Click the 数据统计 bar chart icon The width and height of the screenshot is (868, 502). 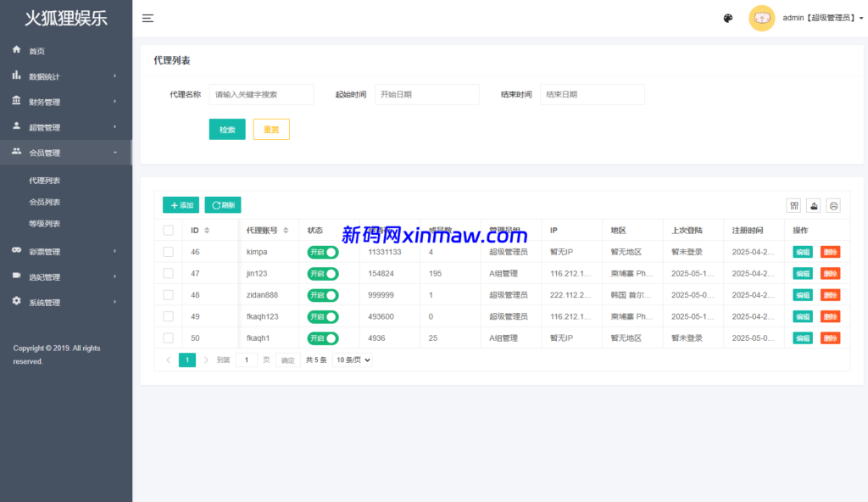click(x=17, y=75)
